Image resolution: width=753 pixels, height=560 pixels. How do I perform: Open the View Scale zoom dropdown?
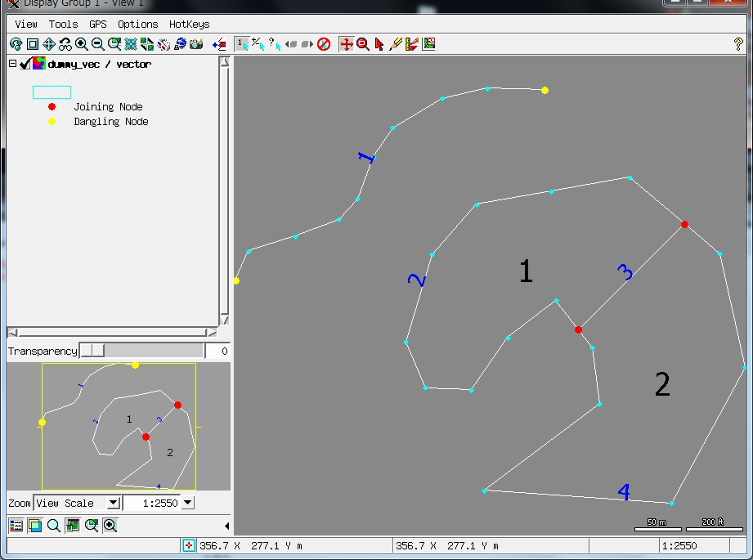pos(113,503)
